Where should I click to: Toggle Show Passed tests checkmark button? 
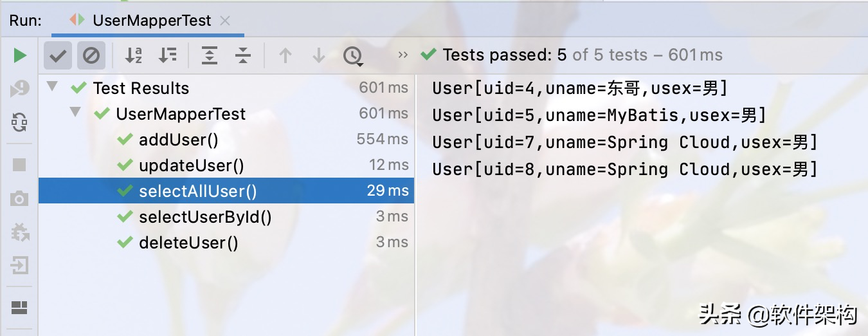tap(58, 56)
